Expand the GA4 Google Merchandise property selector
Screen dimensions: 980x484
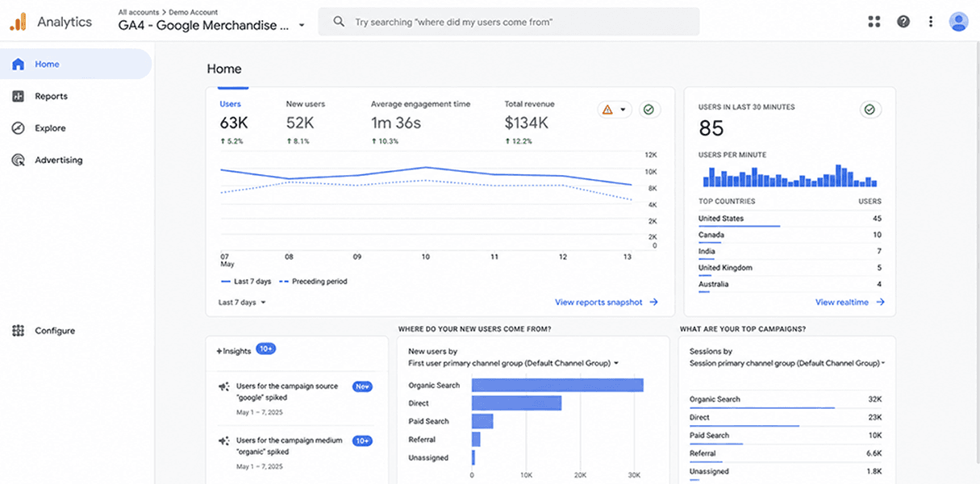pyautogui.click(x=212, y=25)
